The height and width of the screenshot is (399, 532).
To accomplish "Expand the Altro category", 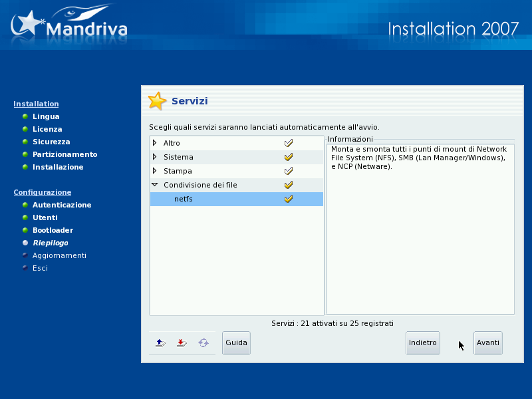I will pyautogui.click(x=155, y=143).
